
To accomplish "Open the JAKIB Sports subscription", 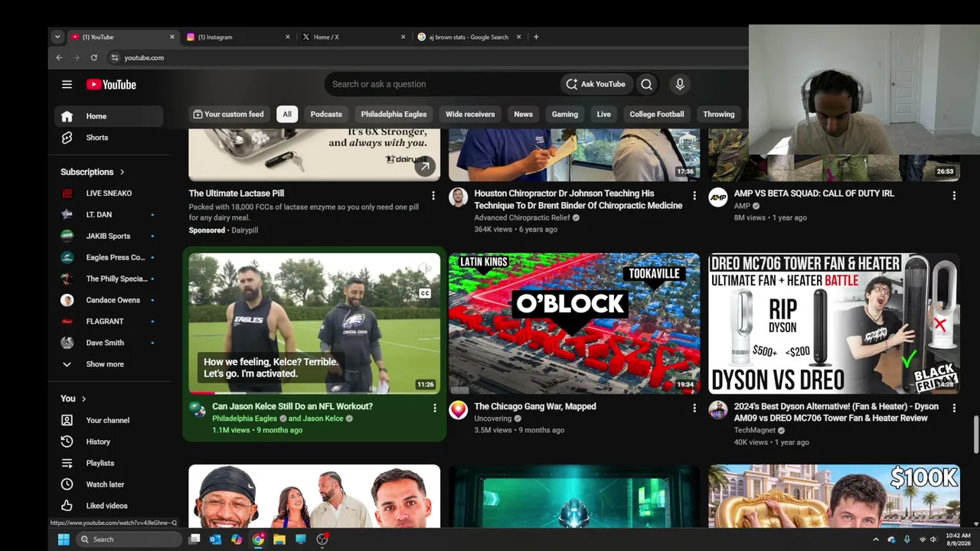I will (109, 236).
